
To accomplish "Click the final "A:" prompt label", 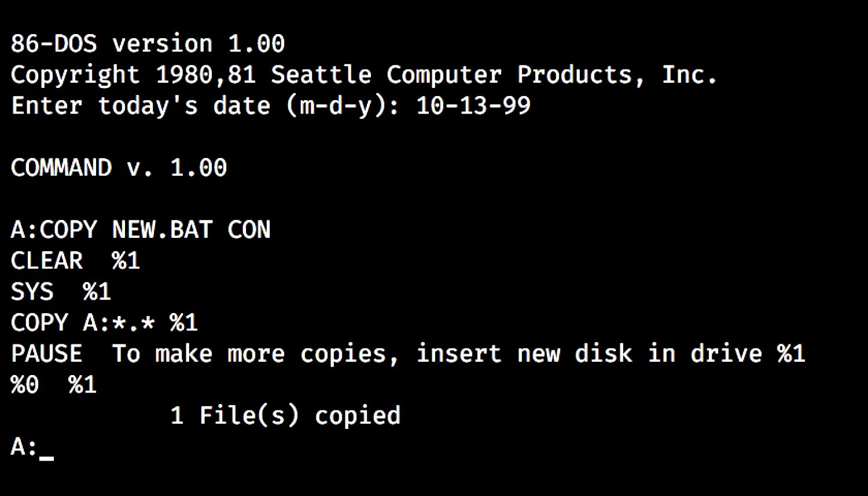I will point(24,447).
